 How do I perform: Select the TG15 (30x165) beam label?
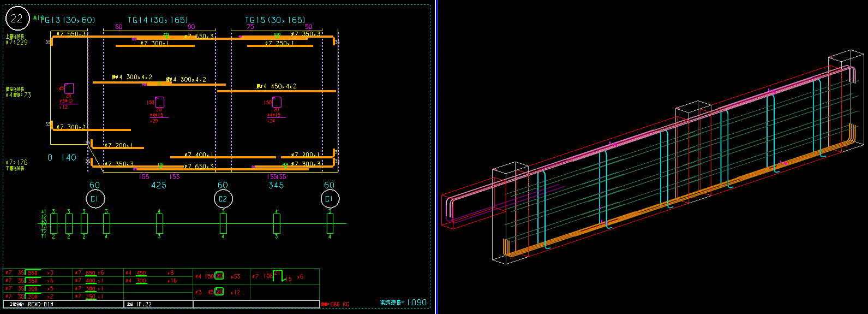point(275,20)
